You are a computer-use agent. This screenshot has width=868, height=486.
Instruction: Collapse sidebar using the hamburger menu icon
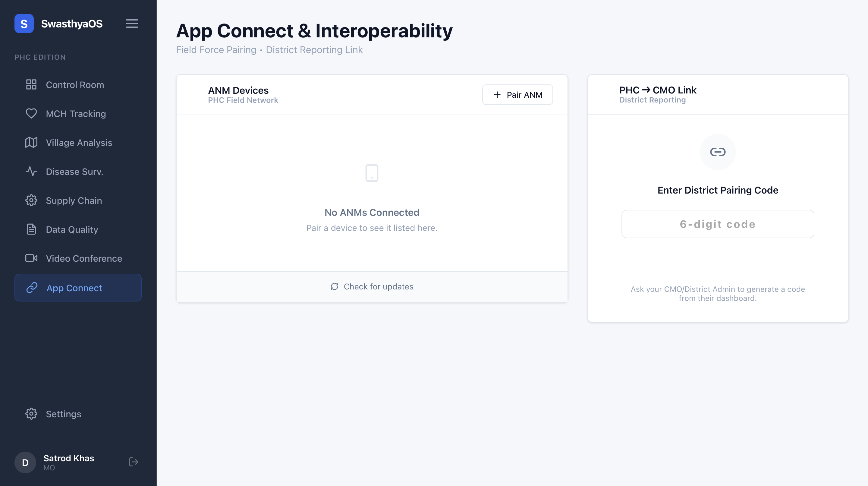132,24
